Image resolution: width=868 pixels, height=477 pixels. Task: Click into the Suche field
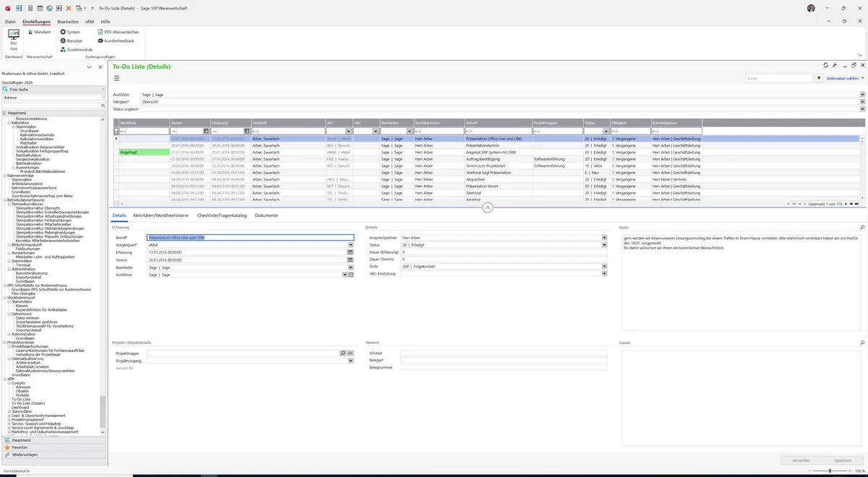(x=779, y=78)
